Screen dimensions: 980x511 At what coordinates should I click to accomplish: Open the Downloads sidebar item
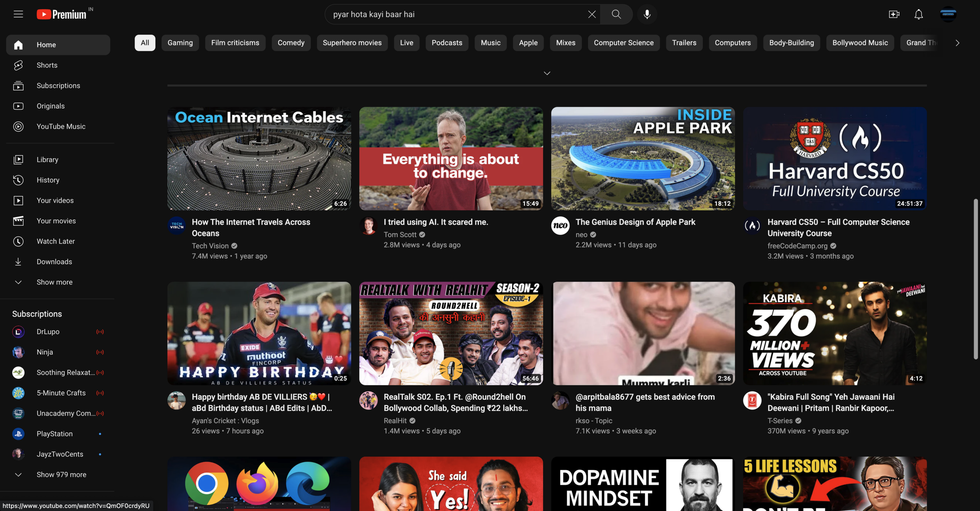tap(54, 262)
